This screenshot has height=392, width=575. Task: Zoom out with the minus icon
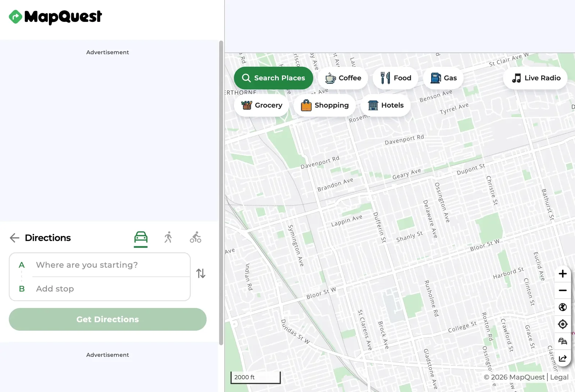pyautogui.click(x=563, y=290)
